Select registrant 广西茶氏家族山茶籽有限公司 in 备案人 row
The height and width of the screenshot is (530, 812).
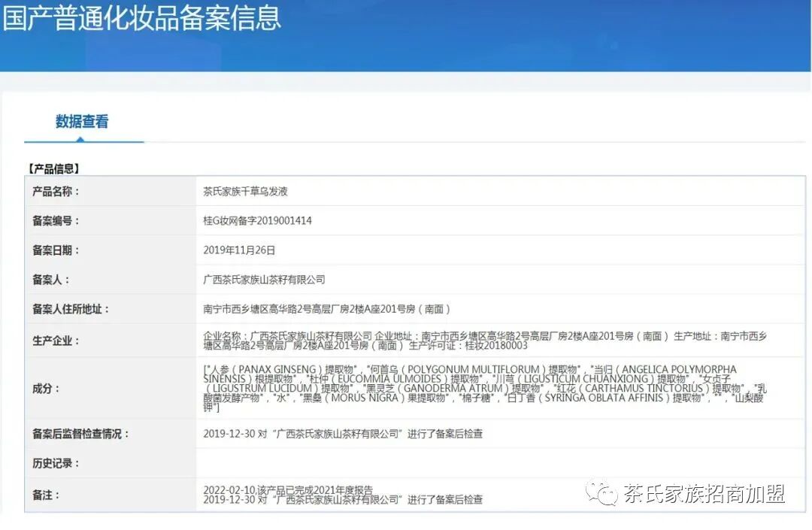coord(264,280)
